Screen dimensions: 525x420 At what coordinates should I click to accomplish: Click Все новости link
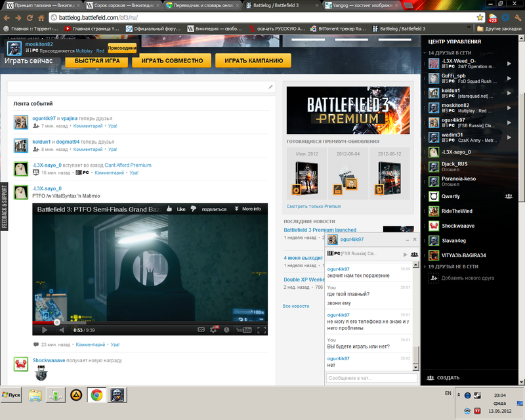(x=296, y=306)
